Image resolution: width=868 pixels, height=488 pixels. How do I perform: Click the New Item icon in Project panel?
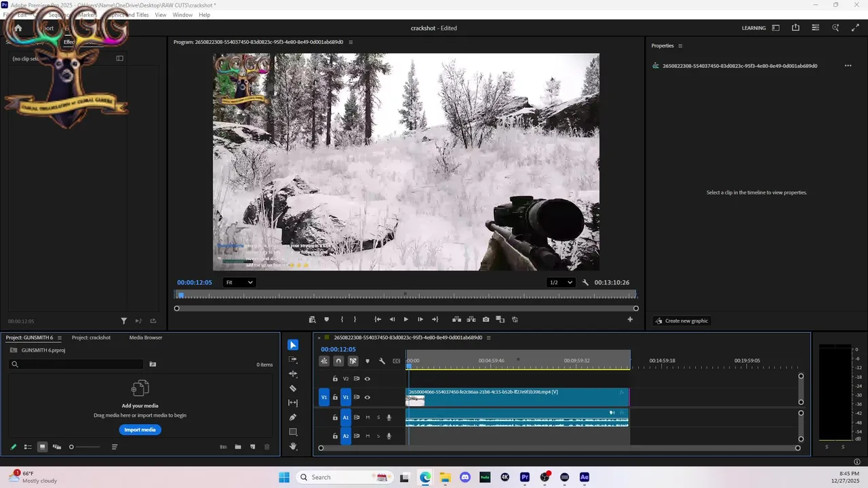click(252, 447)
